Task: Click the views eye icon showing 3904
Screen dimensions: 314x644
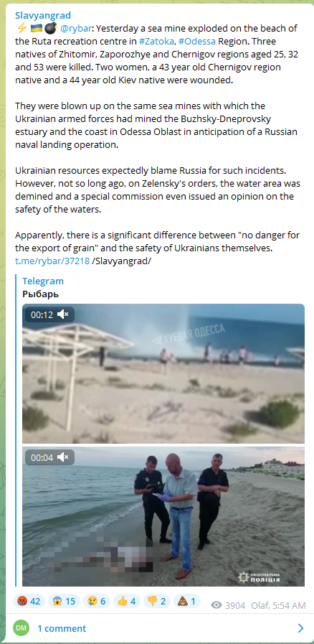Action: tap(217, 605)
